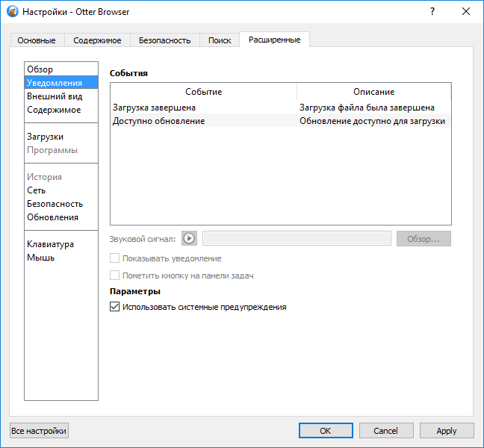
Task: Click the Apply button
Action: [x=447, y=430]
